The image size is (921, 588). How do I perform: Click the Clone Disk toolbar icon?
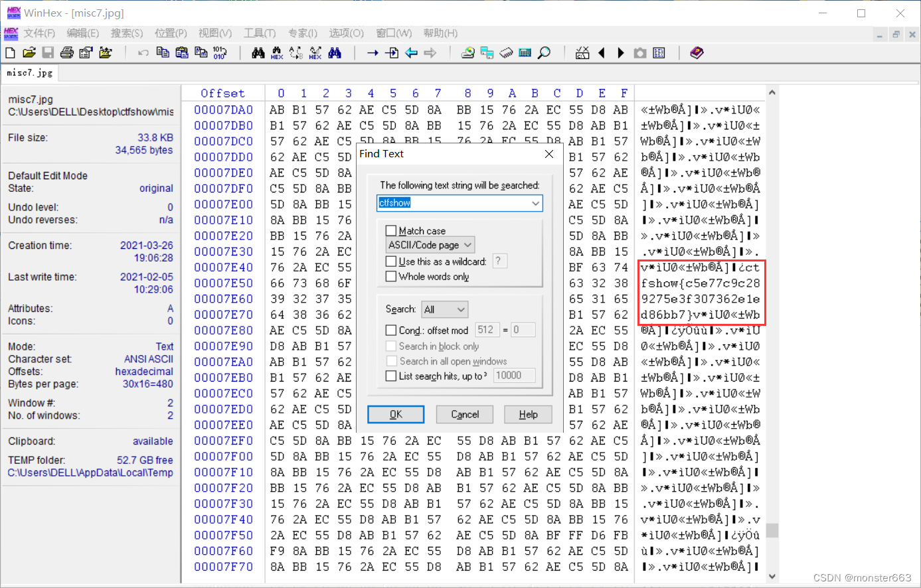click(487, 52)
